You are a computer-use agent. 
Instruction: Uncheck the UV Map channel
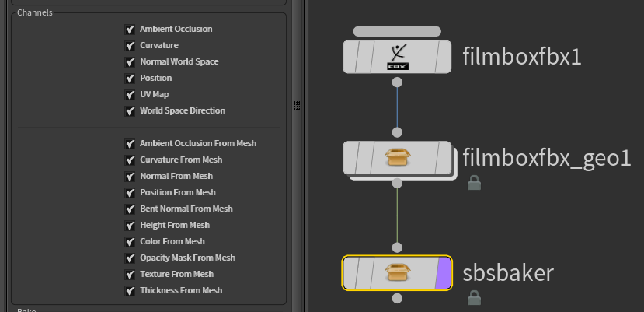coord(130,95)
